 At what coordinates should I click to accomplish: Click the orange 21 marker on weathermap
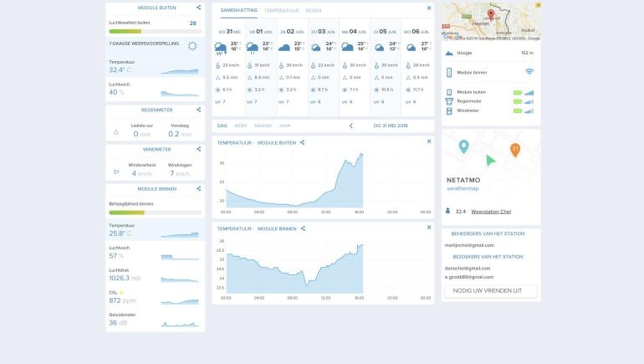pyautogui.click(x=515, y=150)
